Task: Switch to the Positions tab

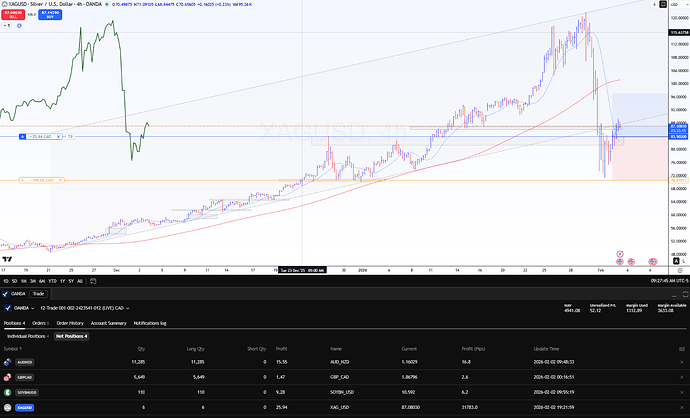Action: point(15,323)
